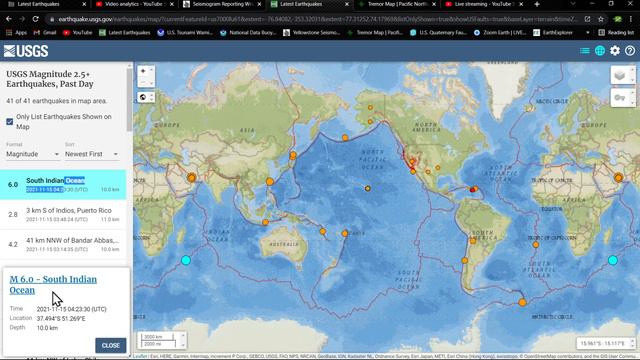Click the Leaflet attribution link

140,356
